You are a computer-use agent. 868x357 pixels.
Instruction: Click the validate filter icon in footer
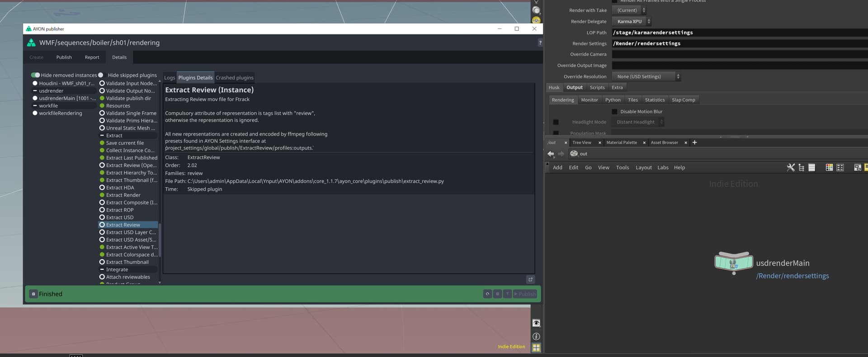click(x=507, y=294)
